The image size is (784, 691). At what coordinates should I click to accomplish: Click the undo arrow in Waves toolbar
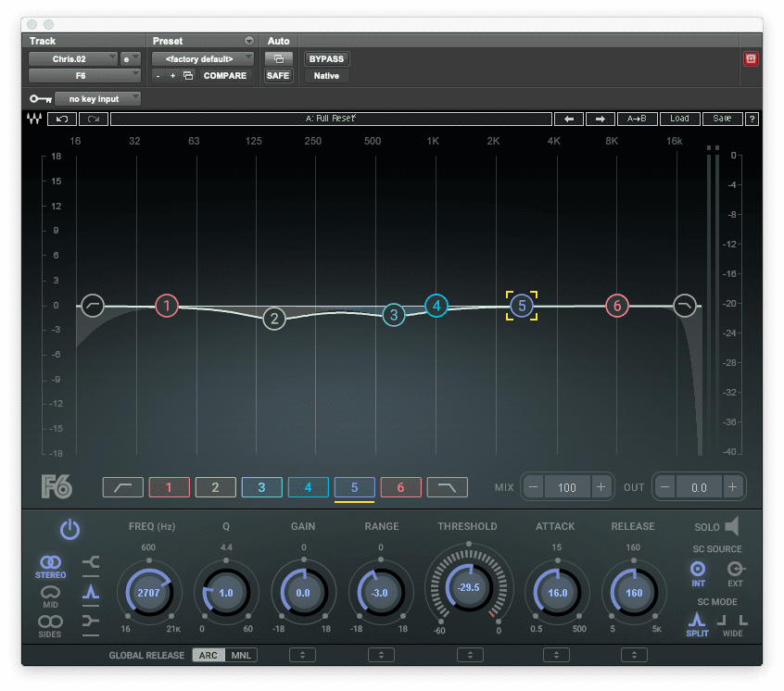(x=62, y=119)
